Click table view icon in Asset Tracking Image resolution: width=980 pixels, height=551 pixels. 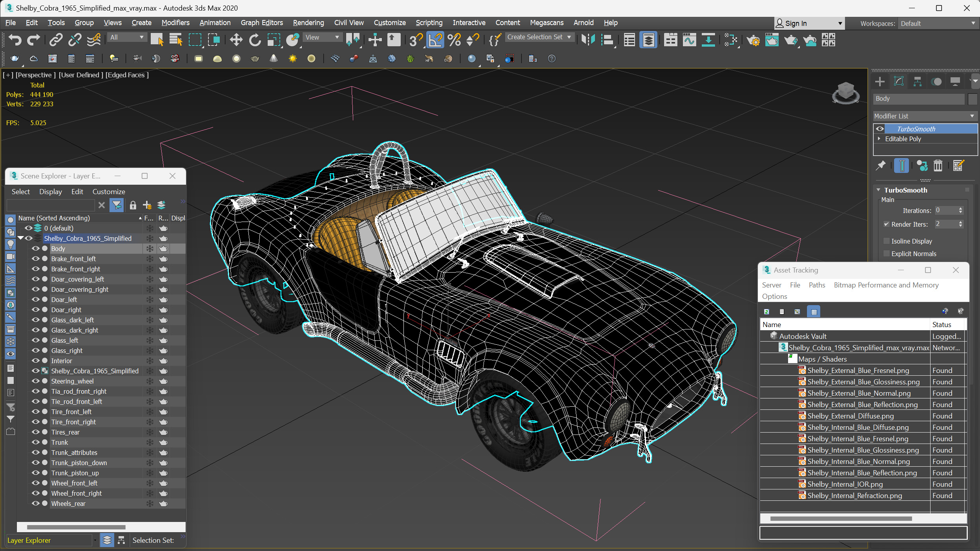(x=814, y=312)
